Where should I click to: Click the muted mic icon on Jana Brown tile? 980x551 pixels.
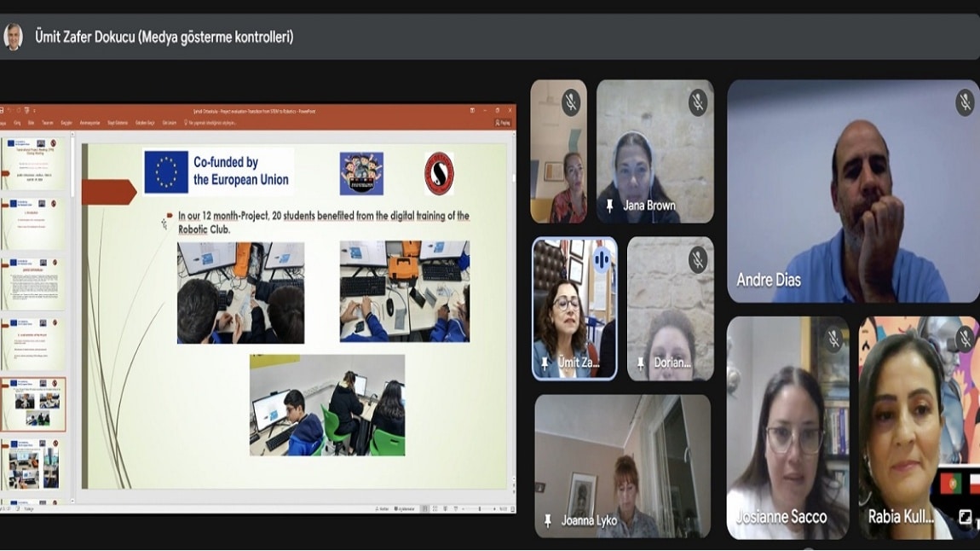tap(698, 103)
